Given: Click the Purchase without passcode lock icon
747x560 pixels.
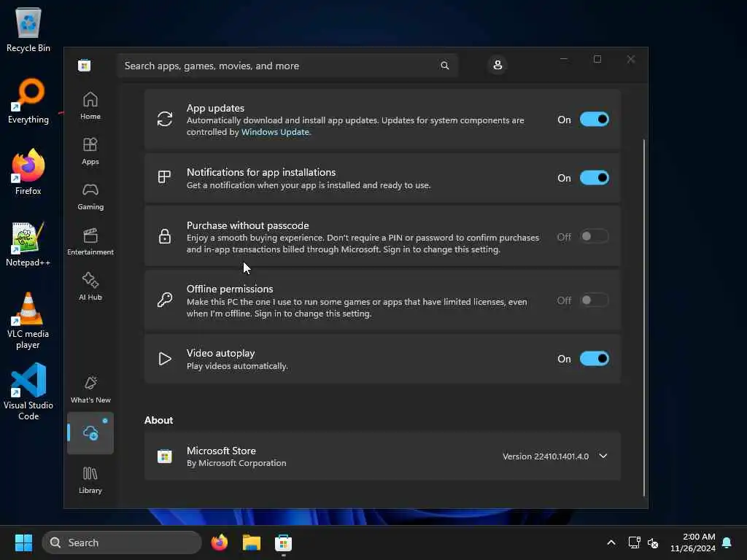Looking at the screenshot, I should (165, 236).
